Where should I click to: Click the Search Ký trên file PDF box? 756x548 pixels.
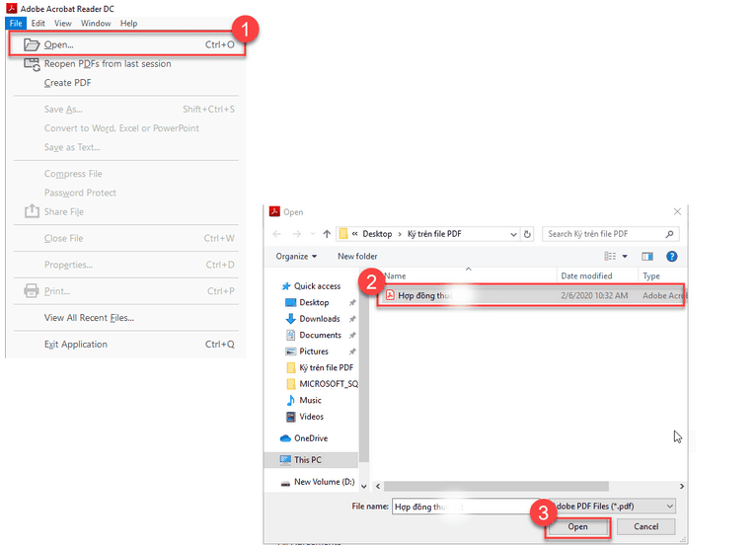tap(610, 234)
